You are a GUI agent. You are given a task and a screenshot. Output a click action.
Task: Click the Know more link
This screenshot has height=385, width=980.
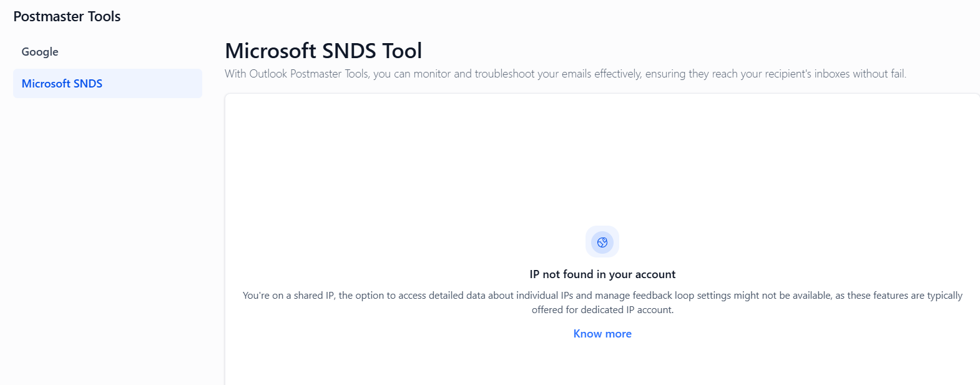[602, 334]
